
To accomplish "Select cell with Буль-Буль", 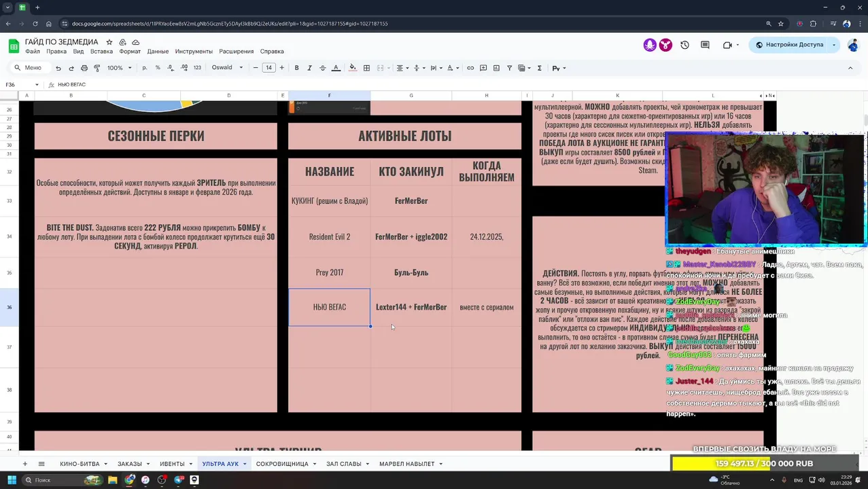I will (x=411, y=272).
